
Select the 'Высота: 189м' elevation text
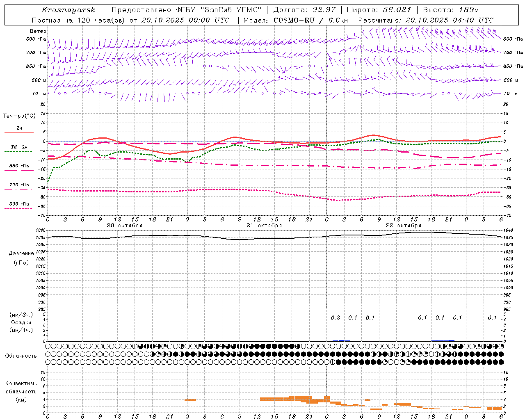[451, 10]
